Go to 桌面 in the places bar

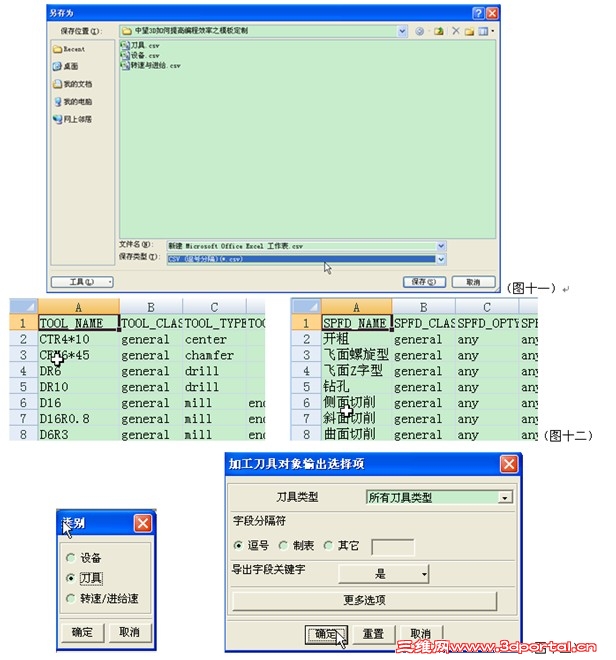point(66,67)
